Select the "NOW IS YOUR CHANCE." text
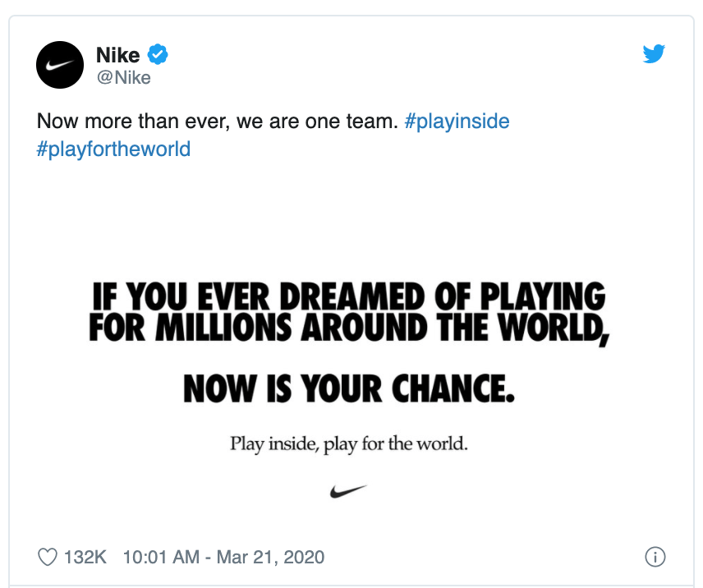This screenshot has width=703, height=588. coord(348,388)
